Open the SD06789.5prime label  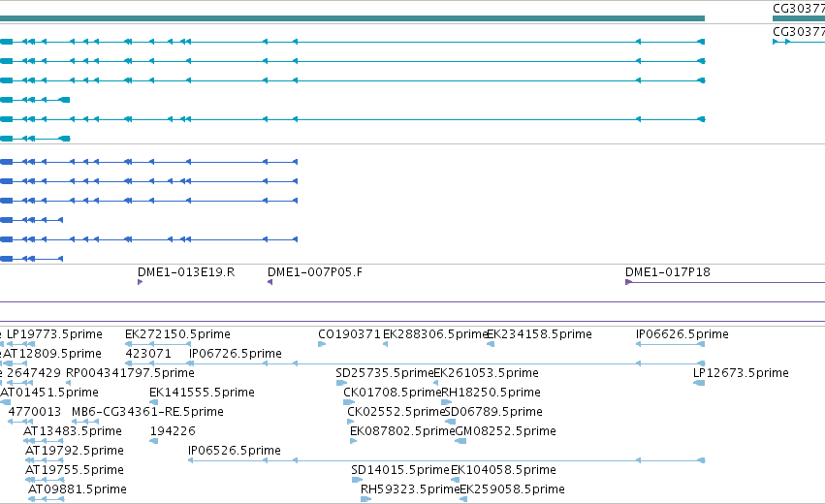pyautogui.click(x=493, y=412)
